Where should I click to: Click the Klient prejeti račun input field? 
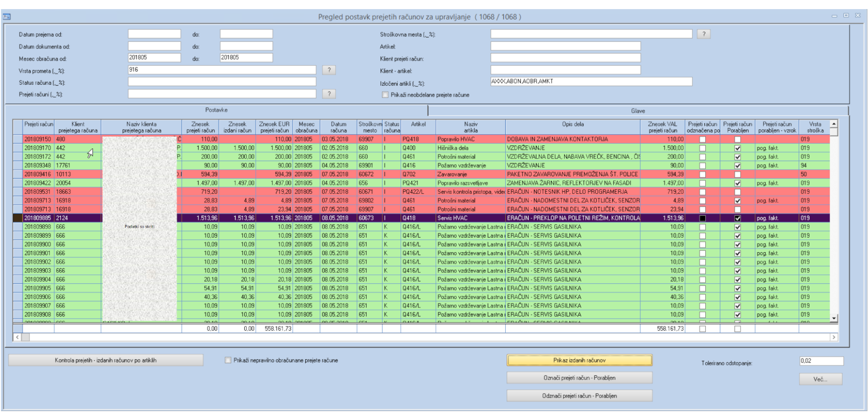tap(566, 58)
